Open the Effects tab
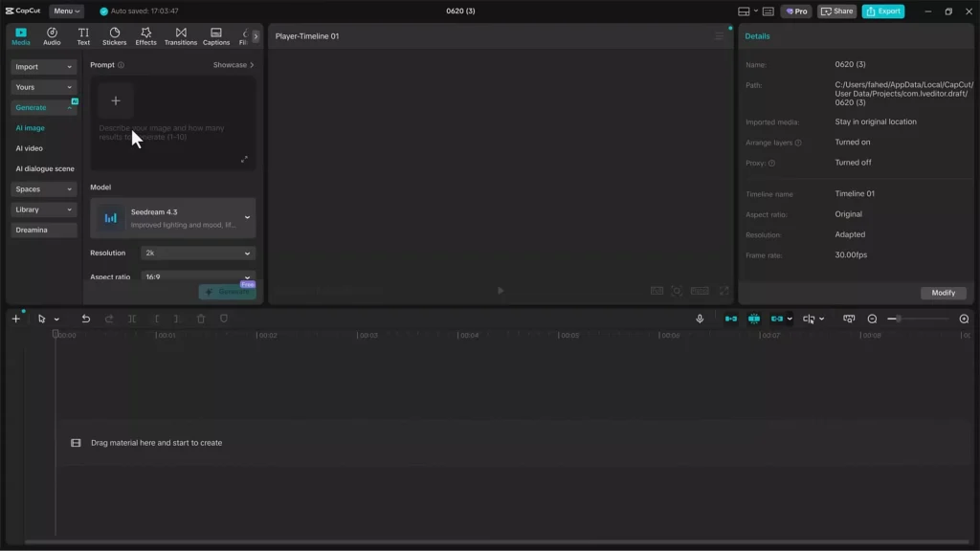Viewport: 980px width, 551px height. point(145,36)
